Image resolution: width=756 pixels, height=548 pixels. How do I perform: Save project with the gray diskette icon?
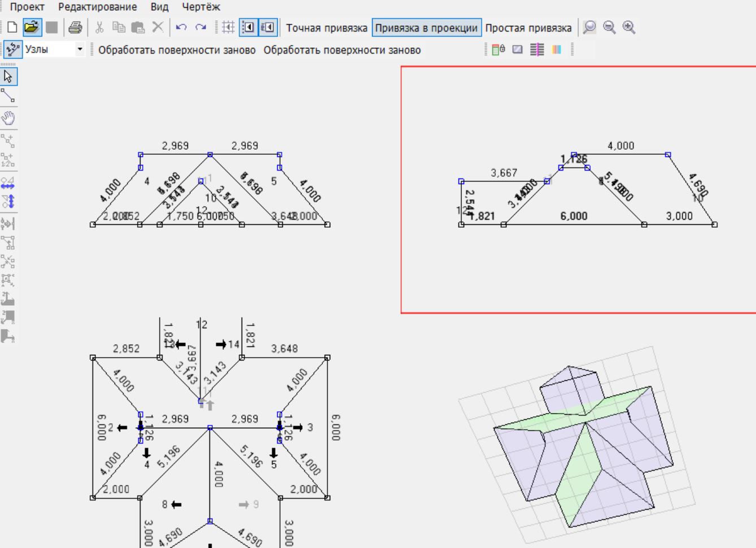point(51,27)
